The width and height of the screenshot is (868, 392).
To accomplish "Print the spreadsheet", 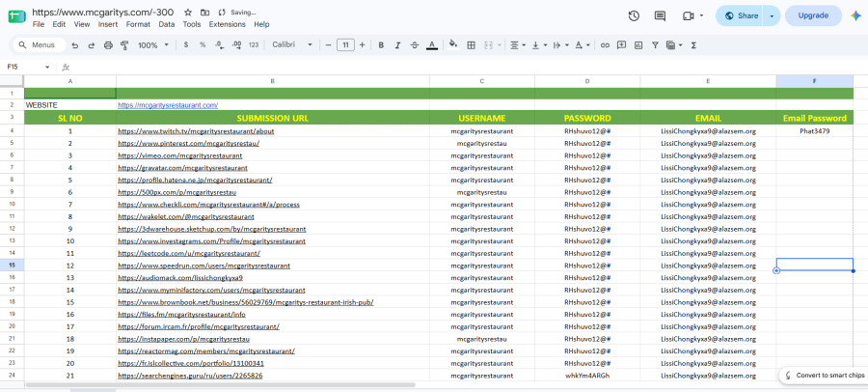I will coord(108,45).
